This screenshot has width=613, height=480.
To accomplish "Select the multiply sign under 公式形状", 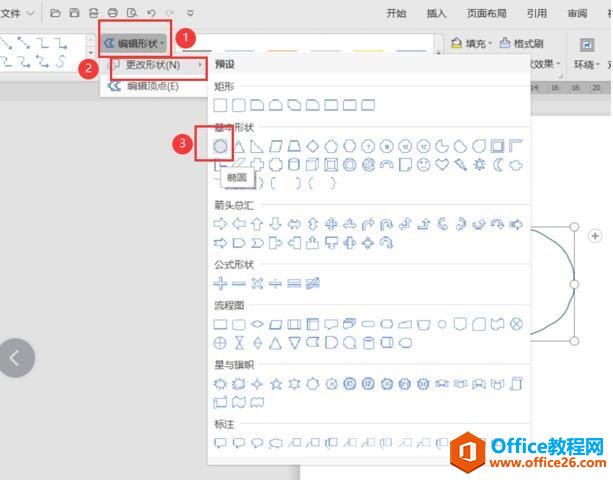I will pos(257,283).
